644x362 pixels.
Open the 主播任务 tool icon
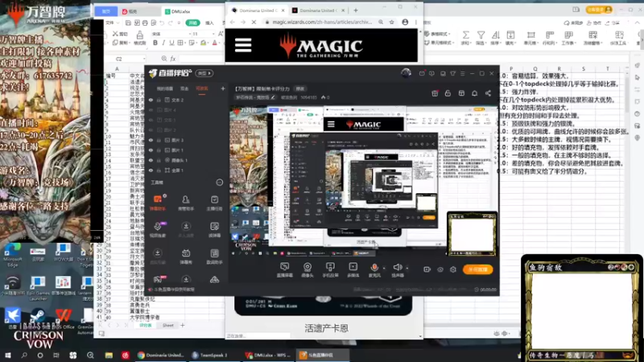(214, 203)
